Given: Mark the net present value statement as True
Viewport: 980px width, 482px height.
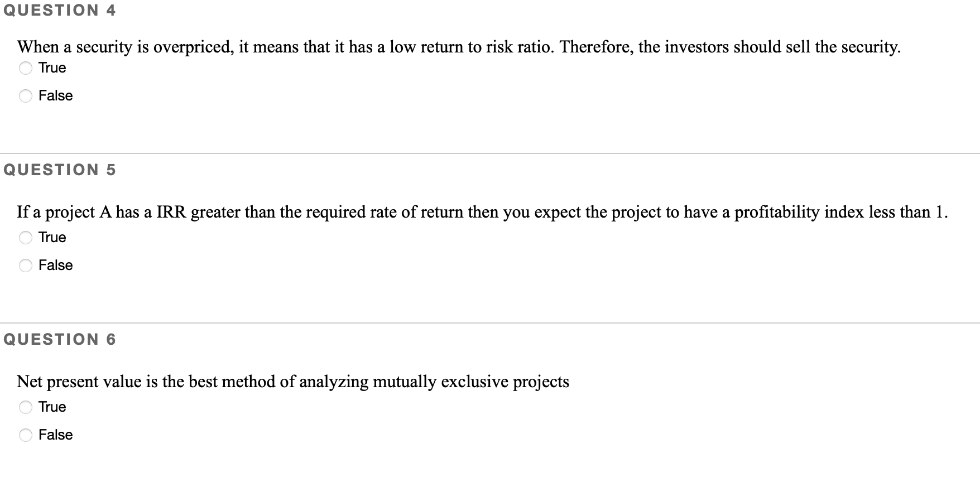Looking at the screenshot, I should [x=26, y=407].
